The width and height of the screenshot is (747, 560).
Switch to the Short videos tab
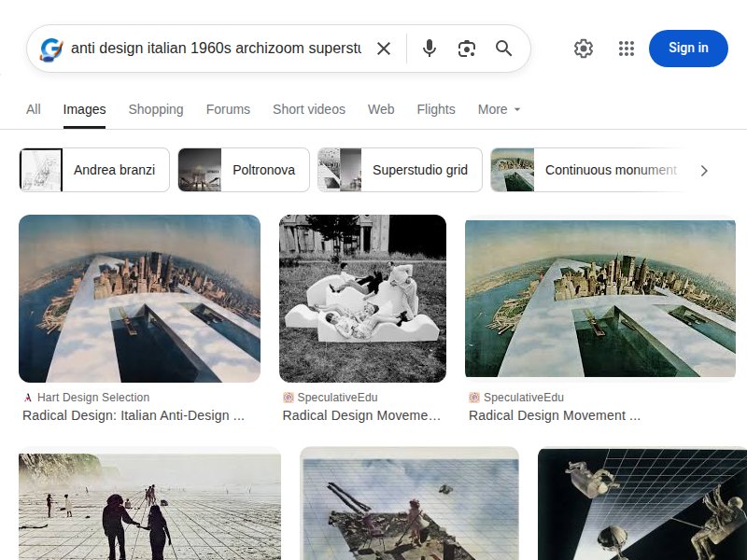click(x=309, y=109)
